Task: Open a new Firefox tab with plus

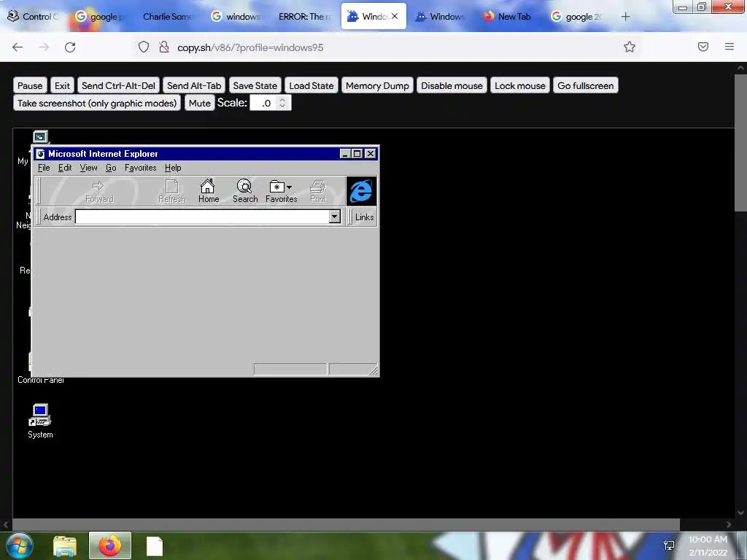Action: [625, 17]
